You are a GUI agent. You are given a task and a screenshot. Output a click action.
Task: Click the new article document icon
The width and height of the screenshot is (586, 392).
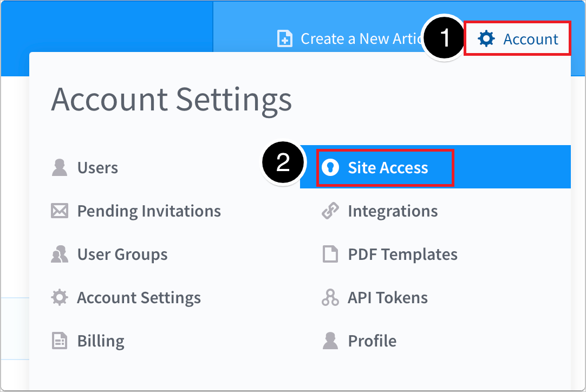(x=285, y=39)
